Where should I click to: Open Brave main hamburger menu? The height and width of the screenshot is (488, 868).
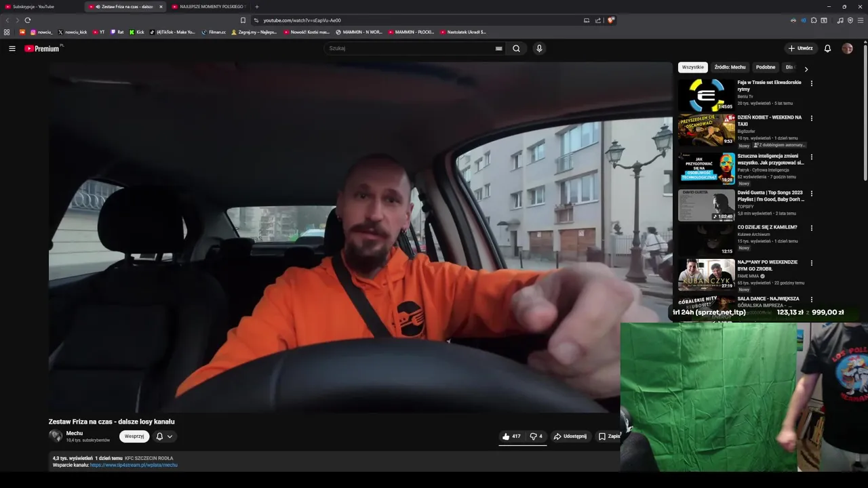point(861,20)
